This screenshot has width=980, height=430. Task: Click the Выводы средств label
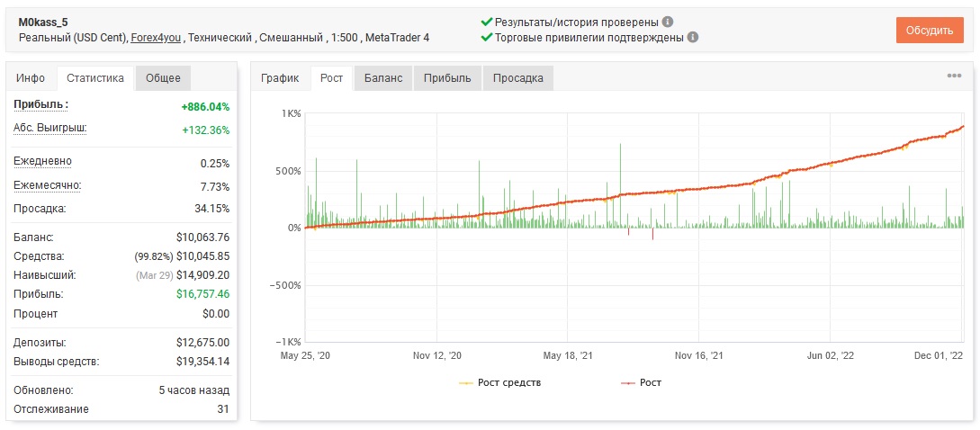[x=57, y=362]
